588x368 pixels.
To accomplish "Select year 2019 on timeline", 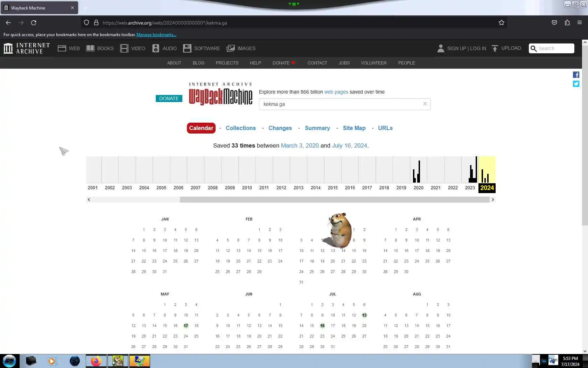I will click(401, 188).
